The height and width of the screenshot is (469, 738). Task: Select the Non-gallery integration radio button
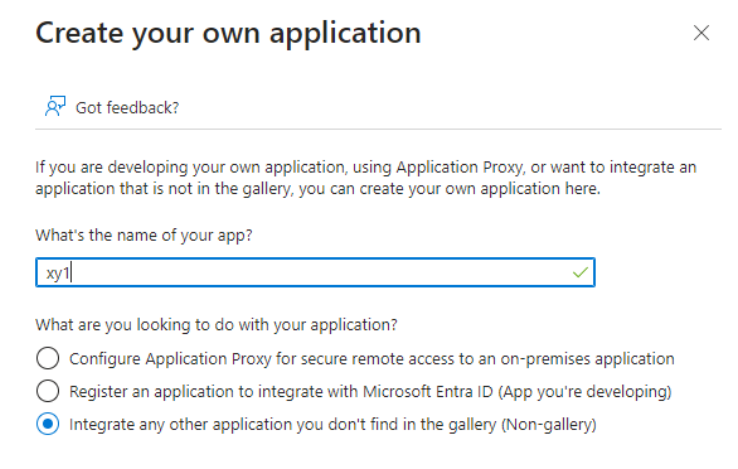[x=46, y=424]
